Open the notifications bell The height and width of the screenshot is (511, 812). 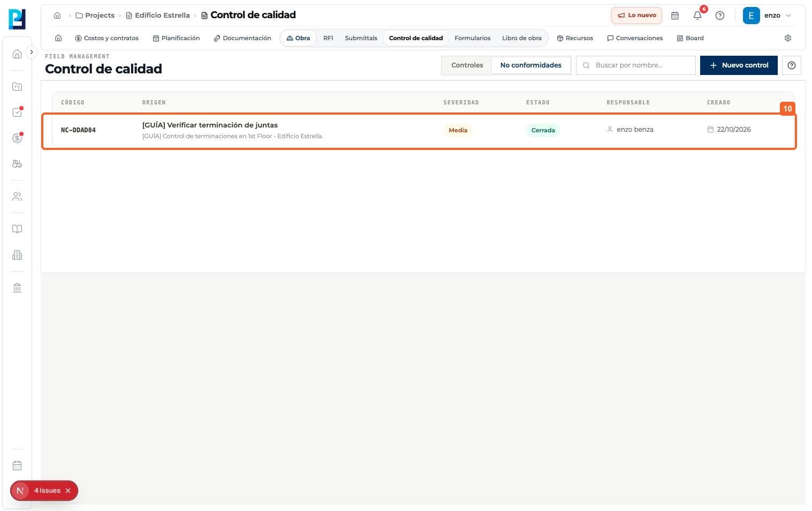coord(697,16)
